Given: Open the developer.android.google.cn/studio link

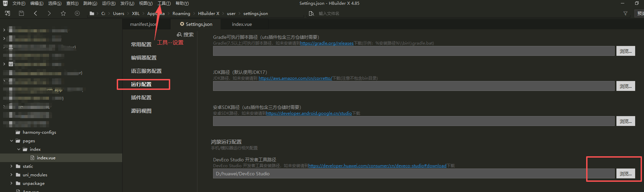Looking at the screenshot, I should 309,113.
